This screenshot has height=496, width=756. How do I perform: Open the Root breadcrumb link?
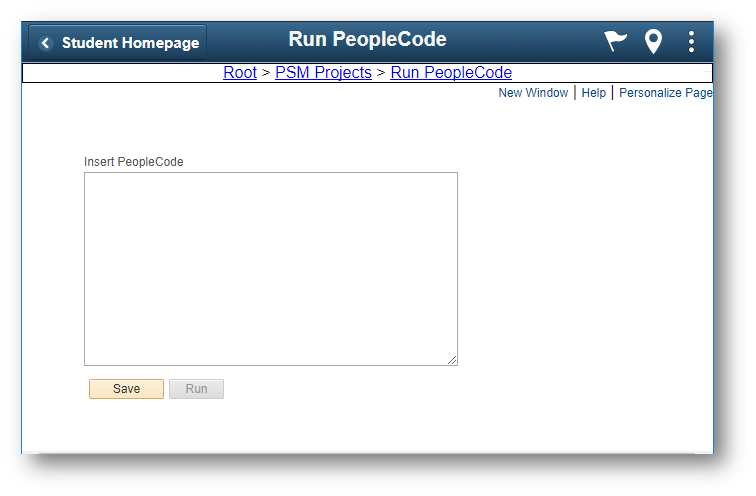pyautogui.click(x=240, y=72)
